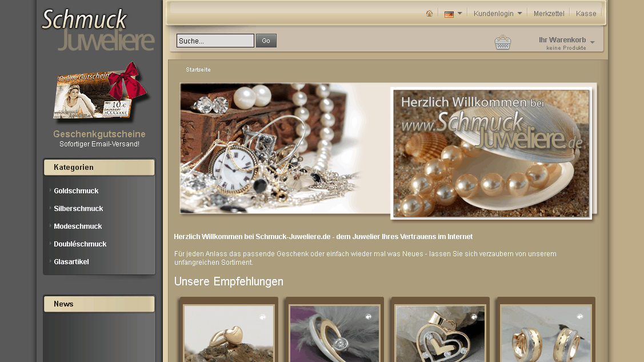Submit search with the Go button
Screen dimensions: 644x362
266,41
